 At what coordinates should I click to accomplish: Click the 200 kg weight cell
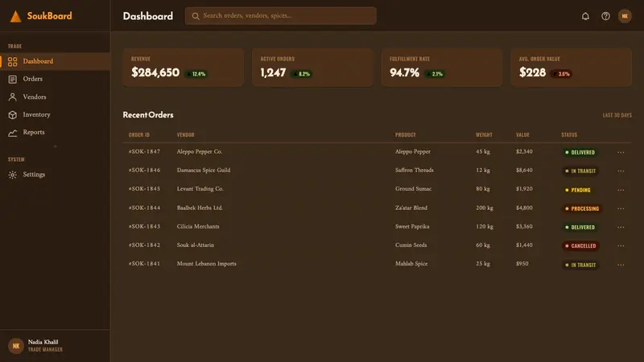pyautogui.click(x=485, y=208)
